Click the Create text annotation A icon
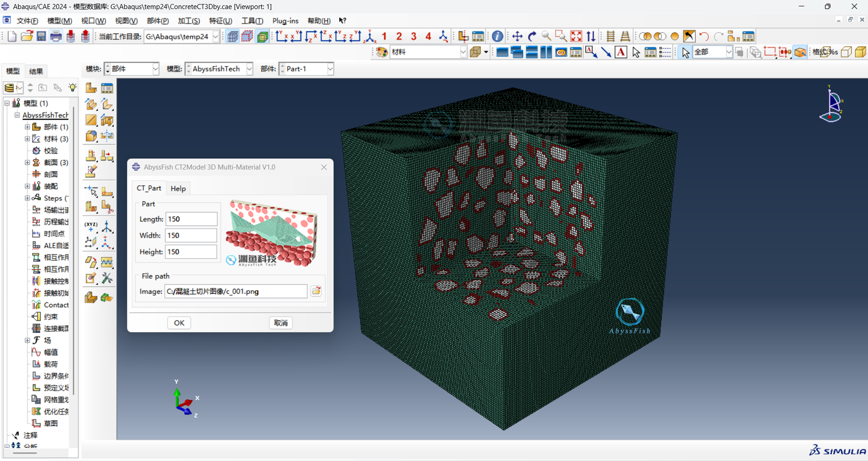 (x=621, y=52)
